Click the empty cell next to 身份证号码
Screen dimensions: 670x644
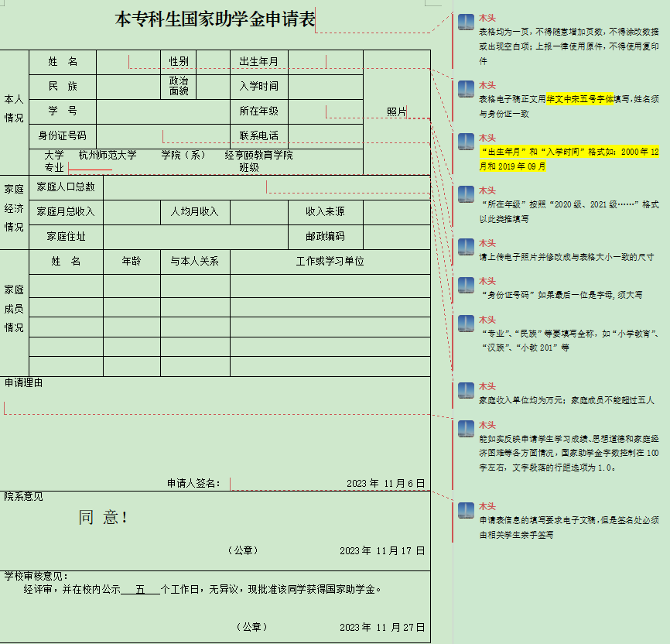[162, 135]
